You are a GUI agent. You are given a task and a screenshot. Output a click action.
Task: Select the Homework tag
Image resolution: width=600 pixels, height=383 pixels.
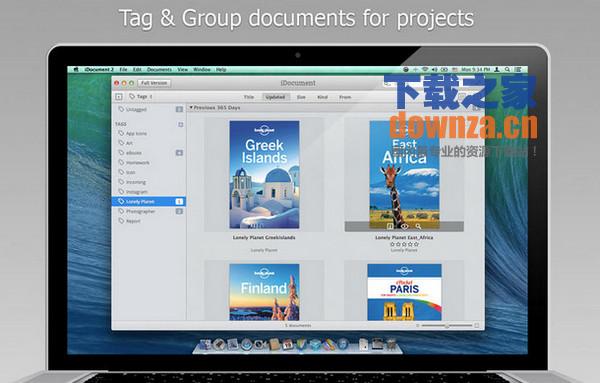click(x=149, y=163)
